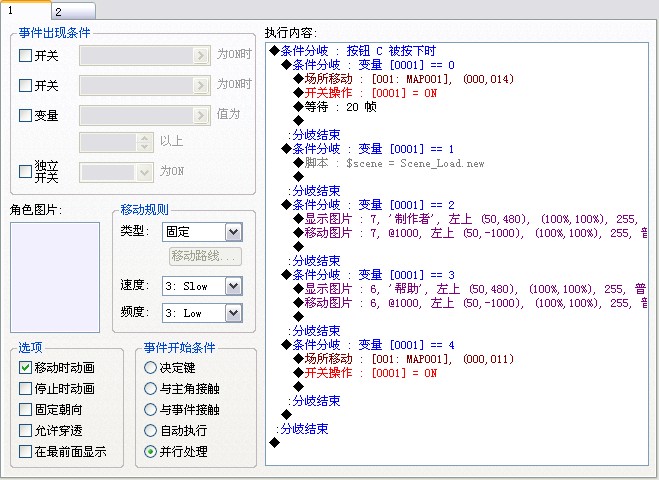This screenshot has height=480, width=659.
Task: Tick 在最前面显示 checkbox
Action: pos(25,452)
